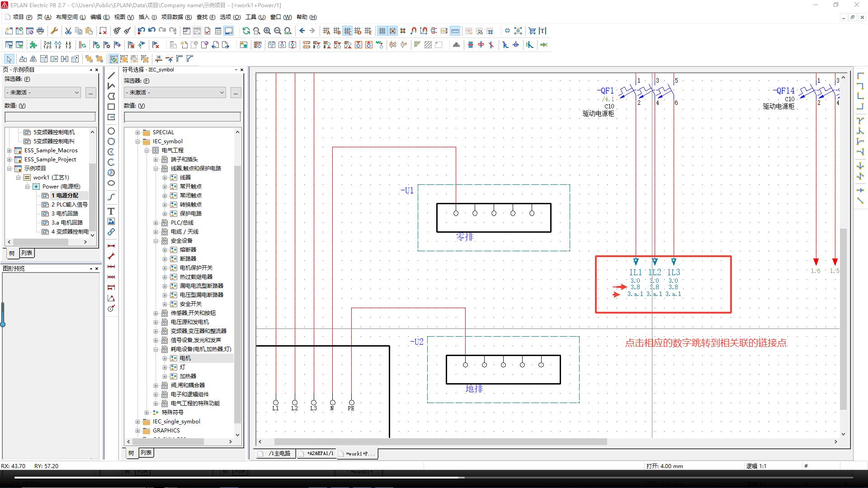Expand the PLC/总线 symbol category
868x488 pixels.
pos(156,223)
